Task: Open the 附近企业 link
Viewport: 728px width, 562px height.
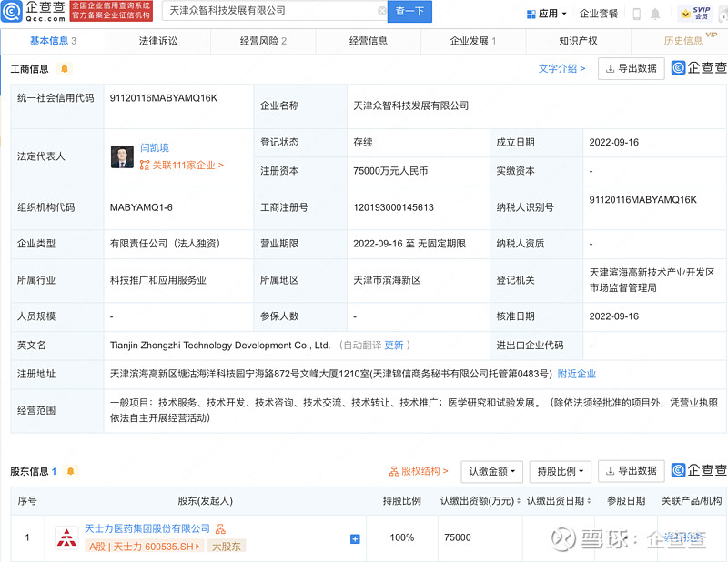Action: click(x=576, y=374)
